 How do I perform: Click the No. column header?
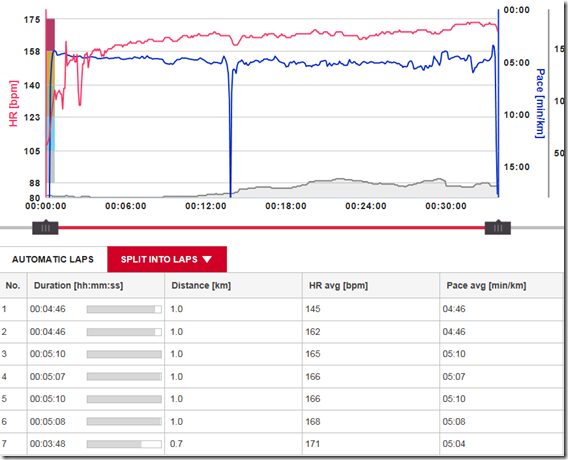(13, 285)
